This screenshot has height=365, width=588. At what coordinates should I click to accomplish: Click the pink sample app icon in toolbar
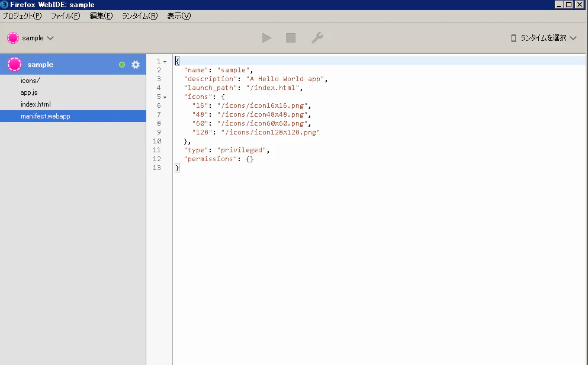click(13, 38)
